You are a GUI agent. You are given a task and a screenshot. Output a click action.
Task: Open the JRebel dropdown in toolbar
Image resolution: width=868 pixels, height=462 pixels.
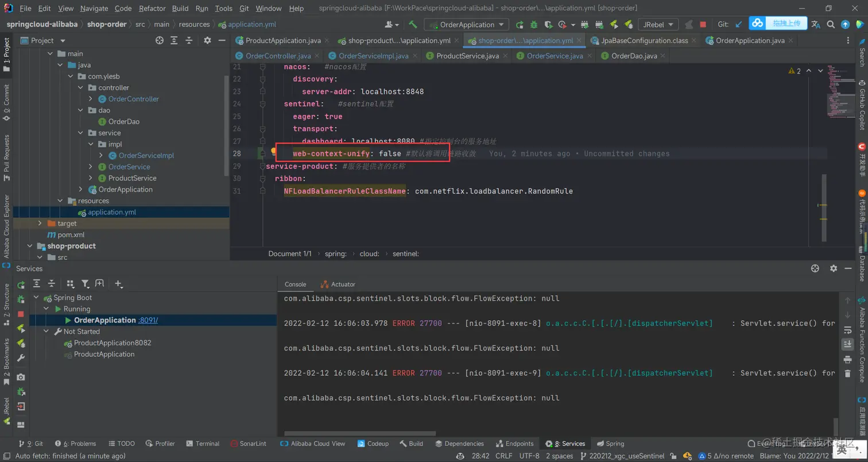click(658, 25)
